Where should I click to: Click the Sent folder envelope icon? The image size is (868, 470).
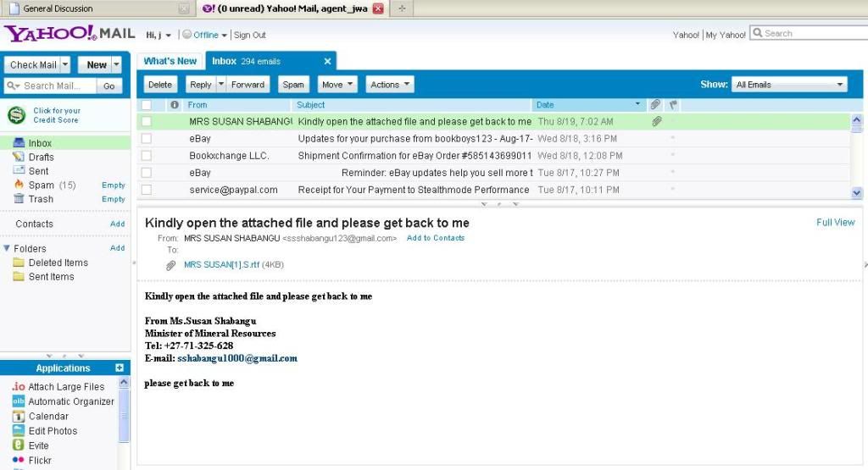click(19, 170)
